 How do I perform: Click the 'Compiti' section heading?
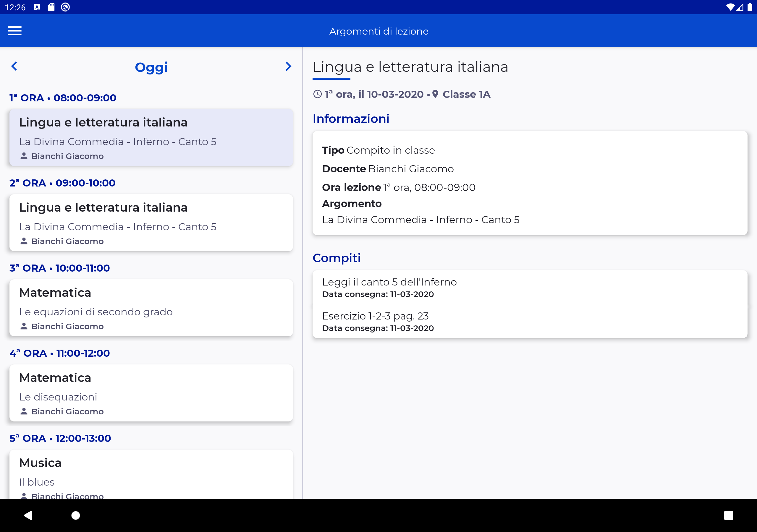click(x=337, y=258)
